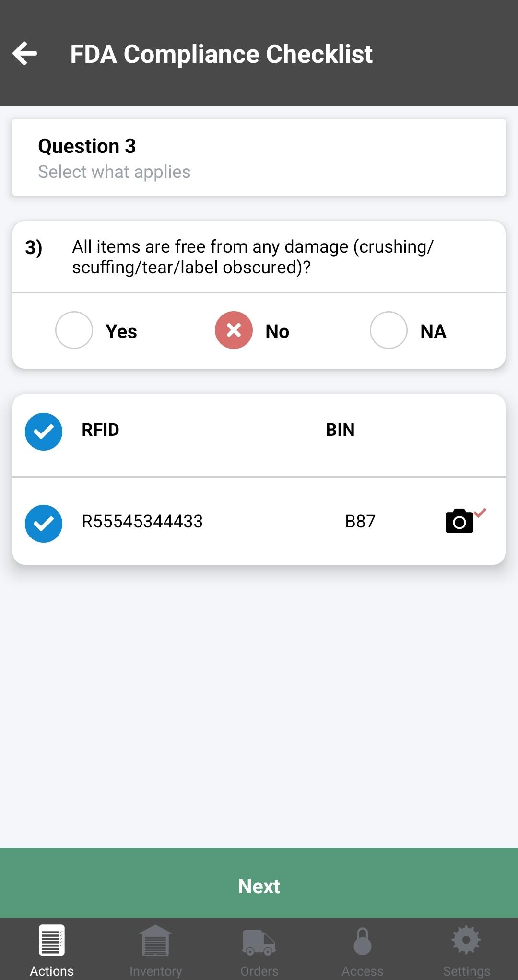Image resolution: width=518 pixels, height=980 pixels.
Task: Open the Actions checklist icon
Action: (x=52, y=940)
